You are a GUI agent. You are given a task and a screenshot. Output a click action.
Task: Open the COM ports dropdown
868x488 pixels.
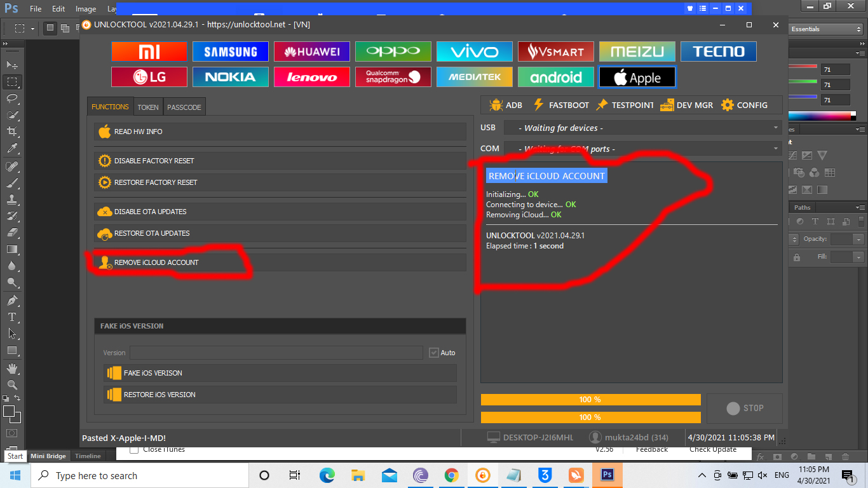pyautogui.click(x=643, y=149)
